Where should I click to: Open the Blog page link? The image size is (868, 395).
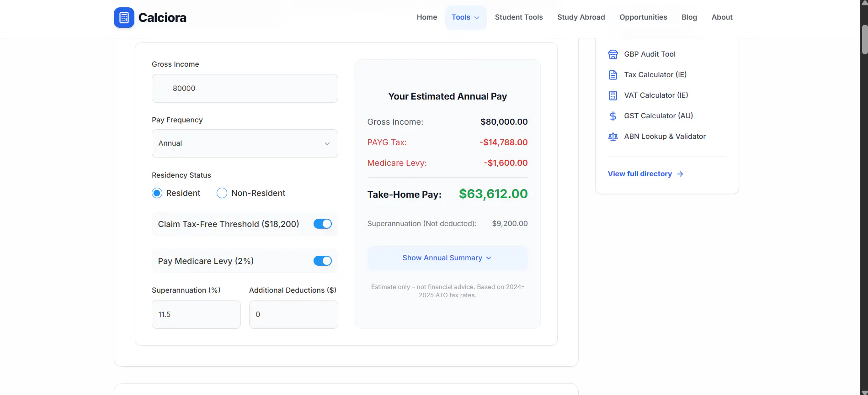[689, 17]
